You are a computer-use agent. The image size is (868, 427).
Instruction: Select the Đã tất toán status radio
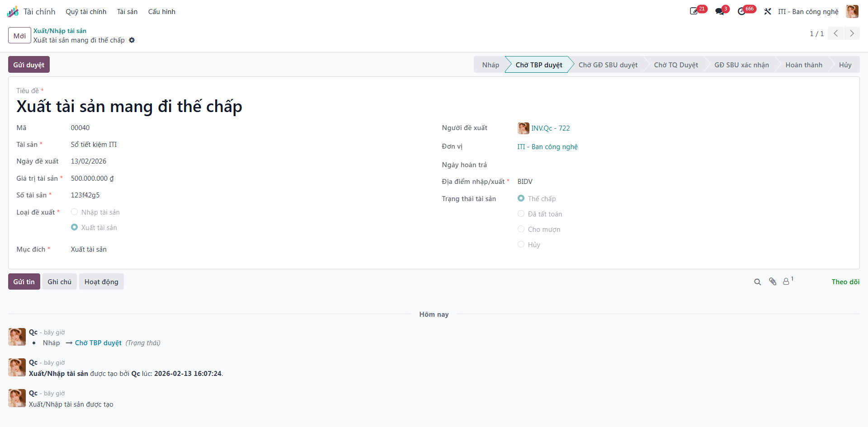521,214
